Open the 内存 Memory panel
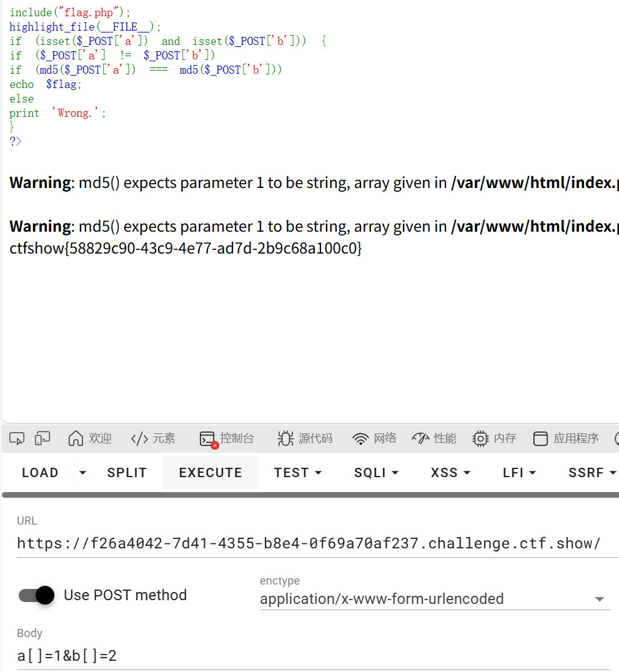Image resolution: width=619 pixels, height=672 pixels. [x=494, y=438]
